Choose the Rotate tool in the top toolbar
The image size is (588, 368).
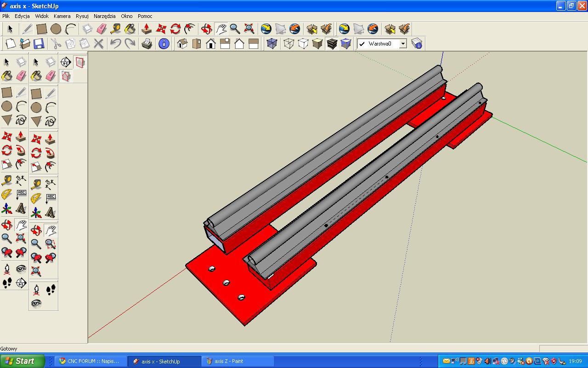pyautogui.click(x=175, y=29)
